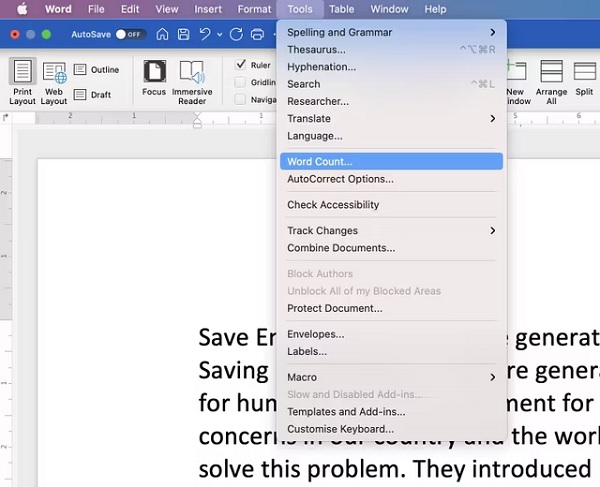Open the File menu
This screenshot has width=600, height=487.
[96, 9]
